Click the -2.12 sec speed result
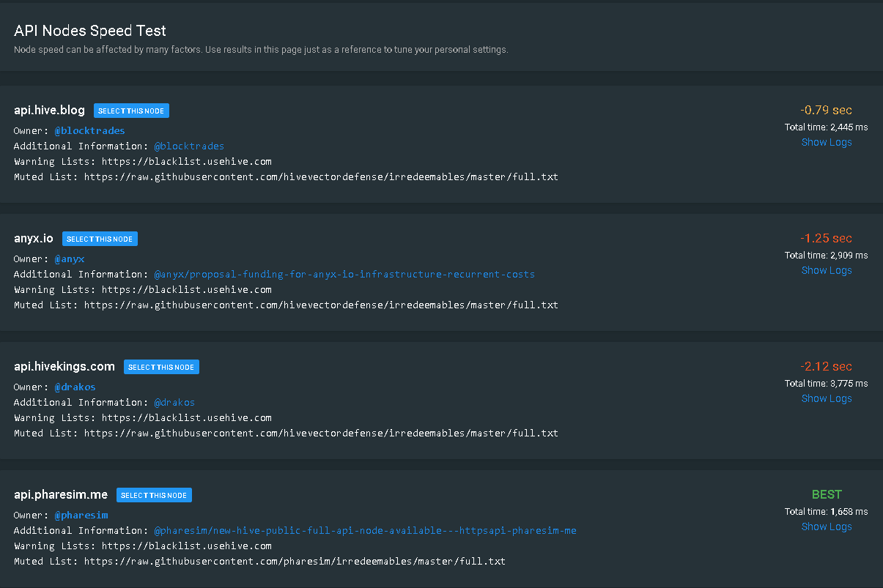Viewport: 883px width, 588px height. click(826, 366)
